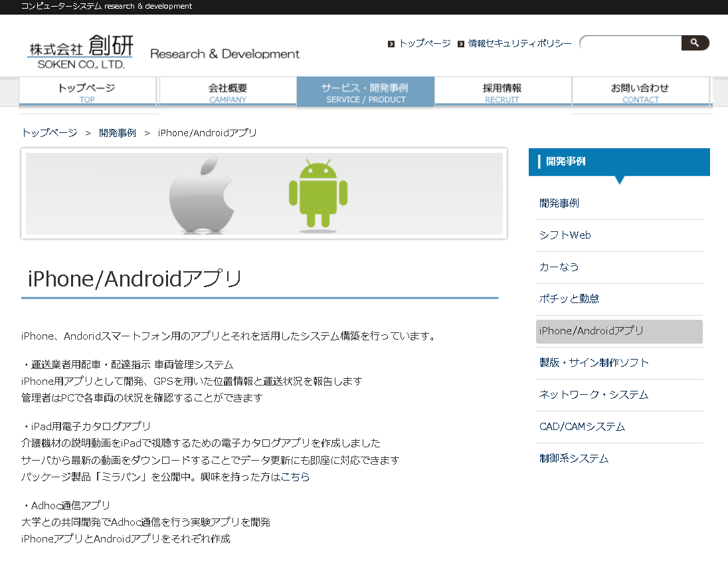Open CAD/CAMシステム sidebar item
The width and height of the screenshot is (728, 563).
[582, 427]
